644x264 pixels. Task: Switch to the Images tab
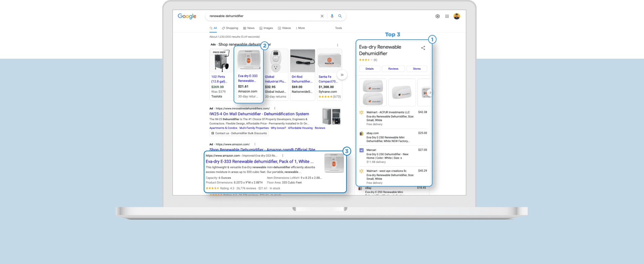[266, 28]
